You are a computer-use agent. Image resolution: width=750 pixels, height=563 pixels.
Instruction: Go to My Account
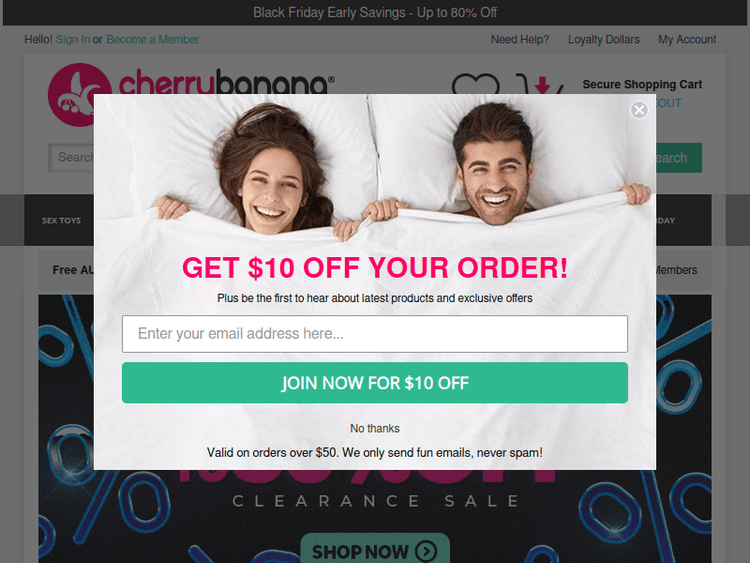687,39
